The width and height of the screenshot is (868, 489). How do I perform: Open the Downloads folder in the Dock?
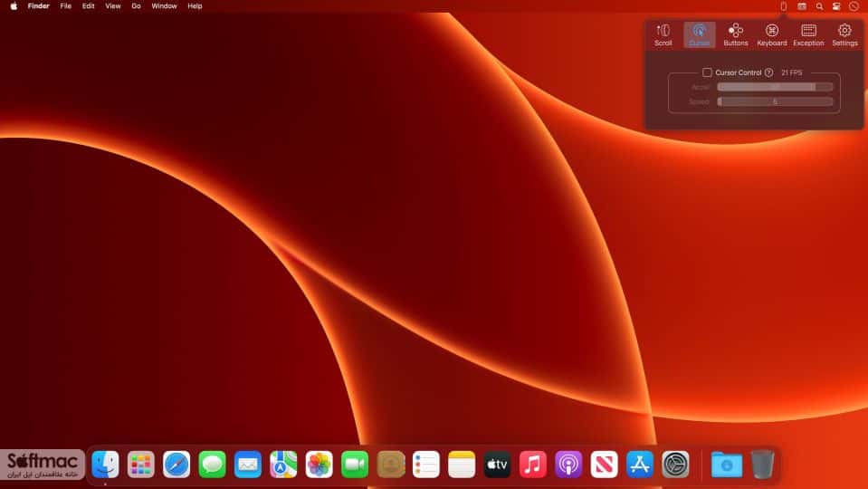[727, 464]
